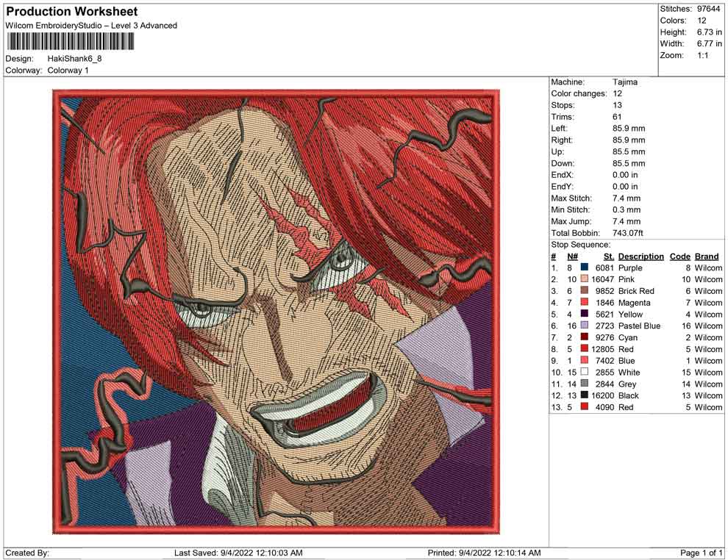The width and height of the screenshot is (728, 560).
Task: Click the 'Stop Sequence:' label
Action: coord(581,245)
